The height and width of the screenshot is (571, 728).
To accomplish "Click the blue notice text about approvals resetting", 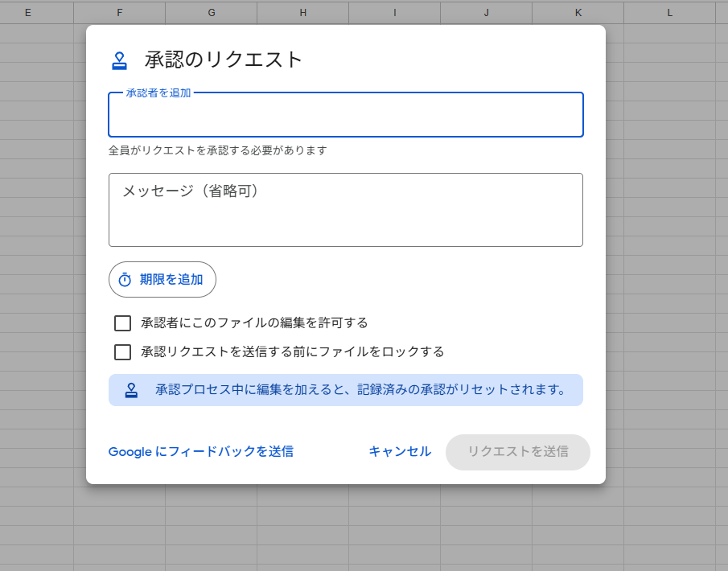I will (x=361, y=390).
